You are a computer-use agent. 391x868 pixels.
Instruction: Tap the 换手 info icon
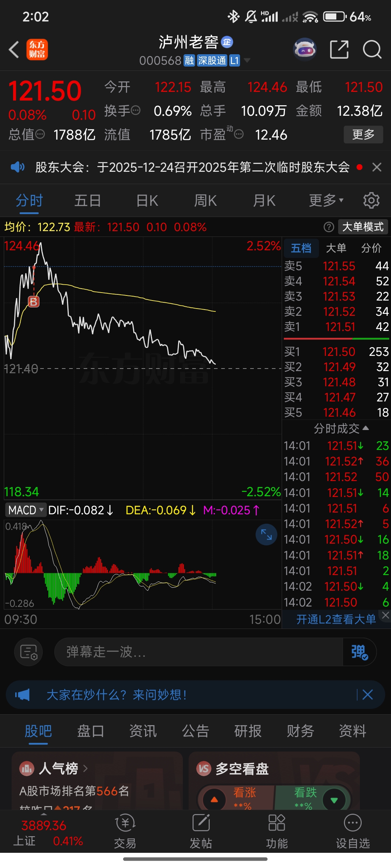click(x=135, y=110)
